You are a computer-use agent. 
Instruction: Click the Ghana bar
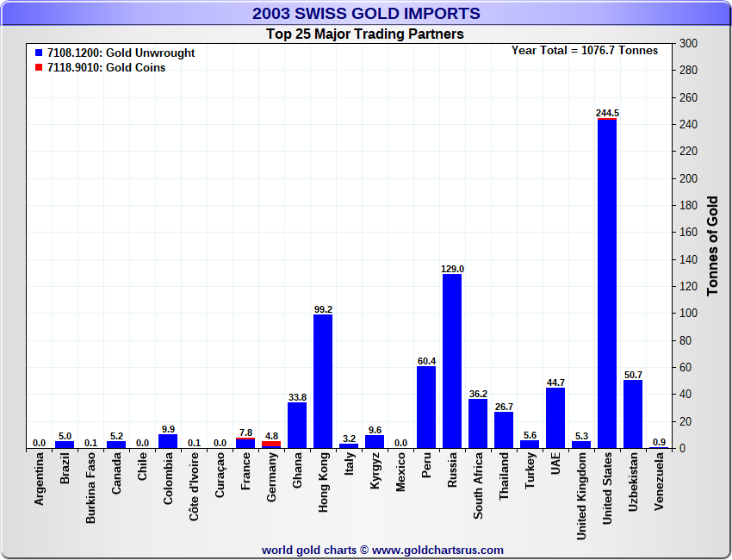click(297, 426)
